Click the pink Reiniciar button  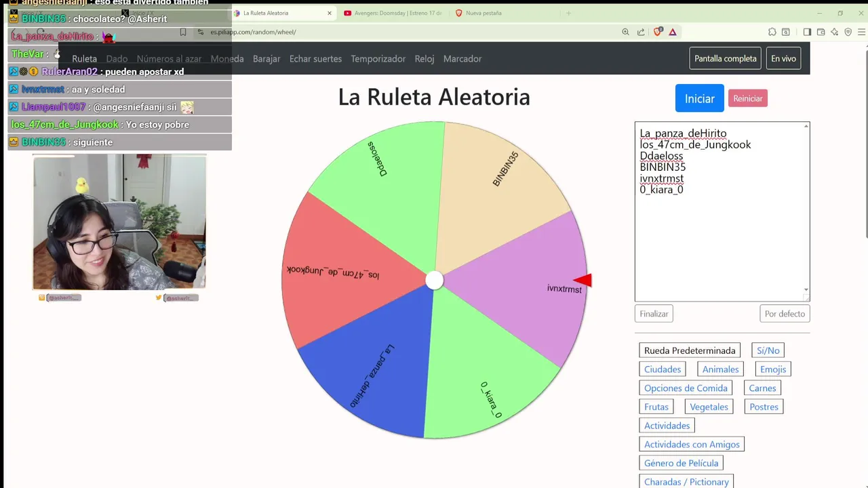pyautogui.click(x=748, y=98)
